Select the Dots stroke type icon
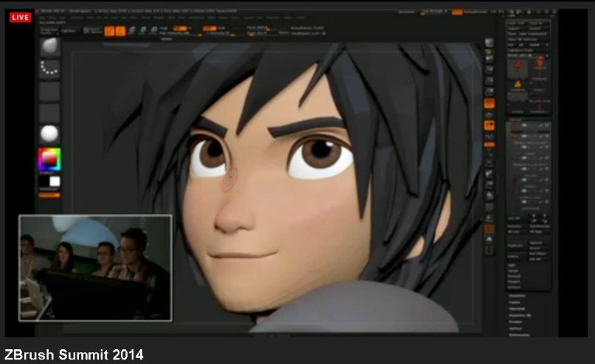Image resolution: width=595 pixels, height=364 pixels. point(50,69)
